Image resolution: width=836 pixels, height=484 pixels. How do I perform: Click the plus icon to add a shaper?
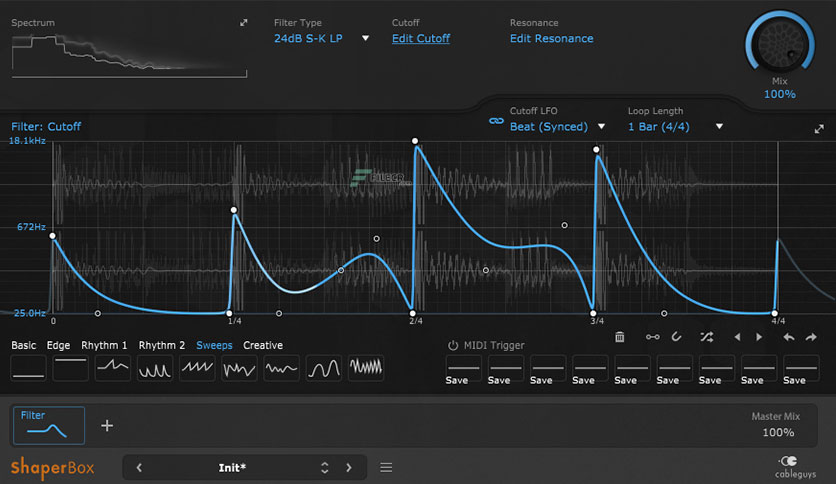107,425
